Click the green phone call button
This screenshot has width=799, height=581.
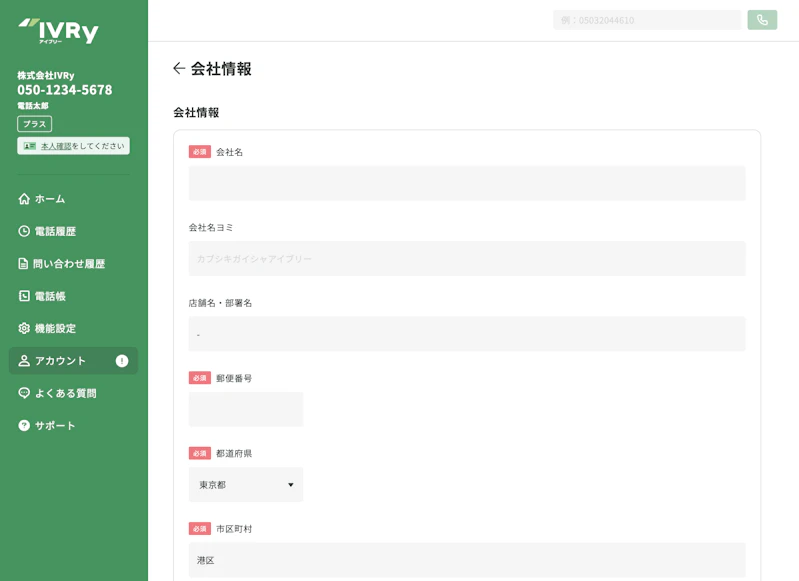tap(762, 20)
